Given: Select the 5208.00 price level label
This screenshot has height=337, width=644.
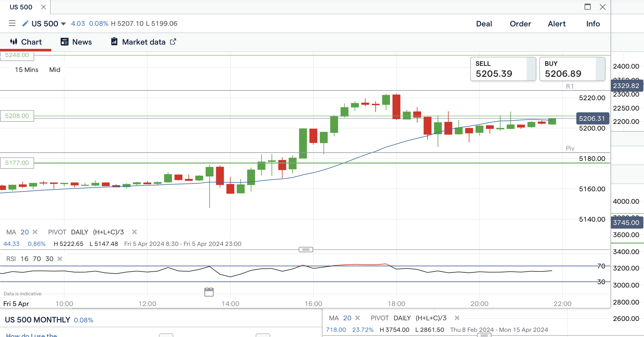Looking at the screenshot, I should [x=17, y=116].
